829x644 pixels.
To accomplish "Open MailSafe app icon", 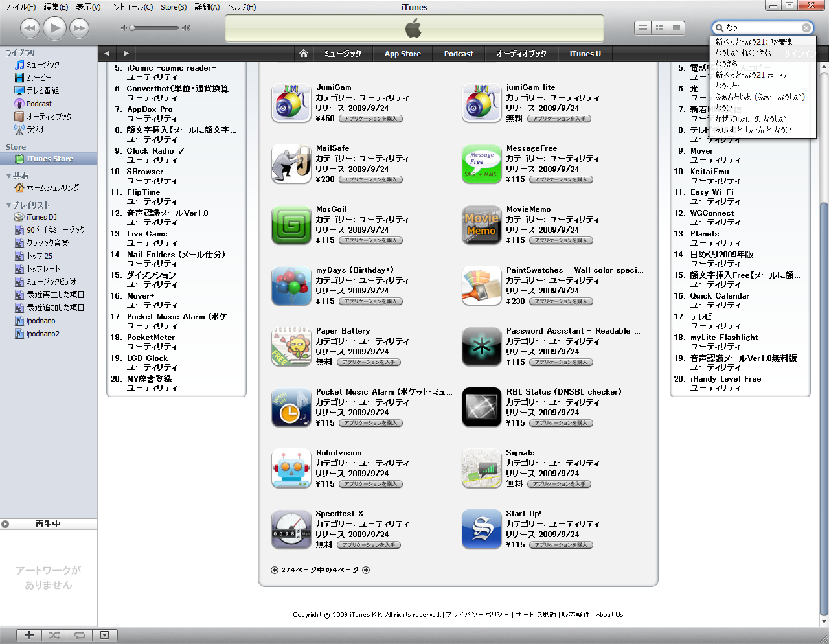I will click(x=291, y=164).
